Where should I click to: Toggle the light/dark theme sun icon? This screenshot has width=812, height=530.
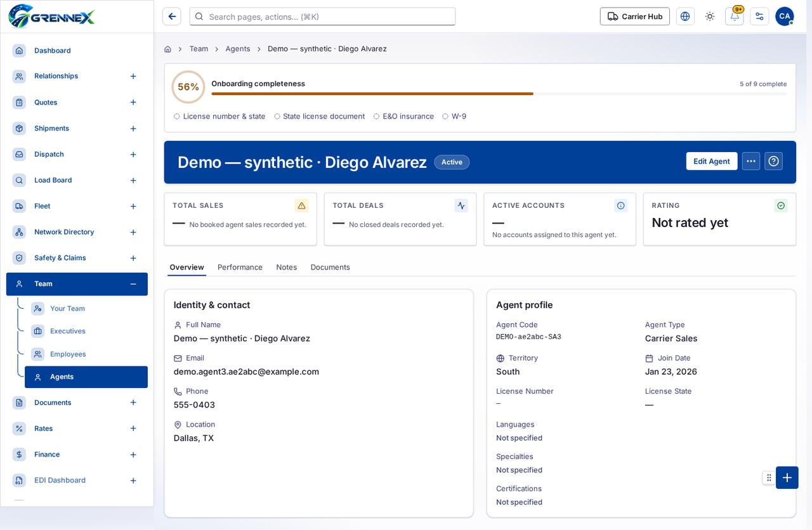710,16
